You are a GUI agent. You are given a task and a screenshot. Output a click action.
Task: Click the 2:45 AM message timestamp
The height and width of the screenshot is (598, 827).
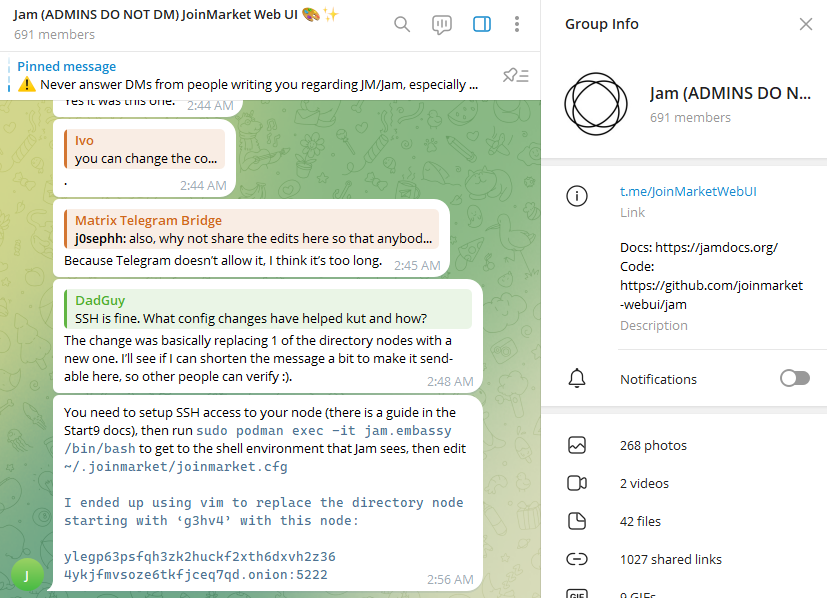coord(417,266)
